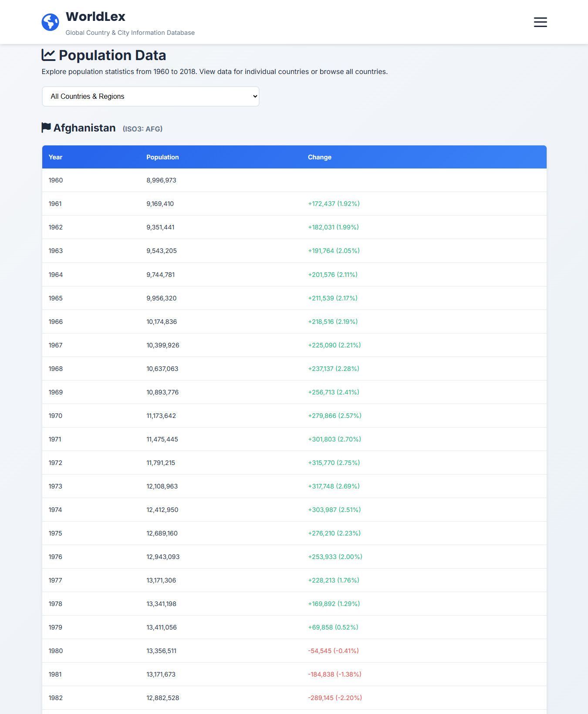Click the +317,748 (2.69%) change value
Screen dimensions: 588x714
334,486
